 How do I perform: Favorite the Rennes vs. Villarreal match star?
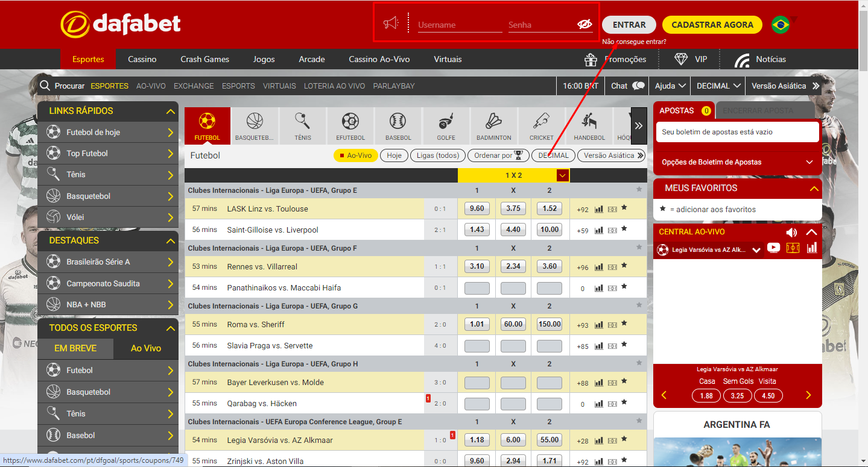(x=624, y=266)
